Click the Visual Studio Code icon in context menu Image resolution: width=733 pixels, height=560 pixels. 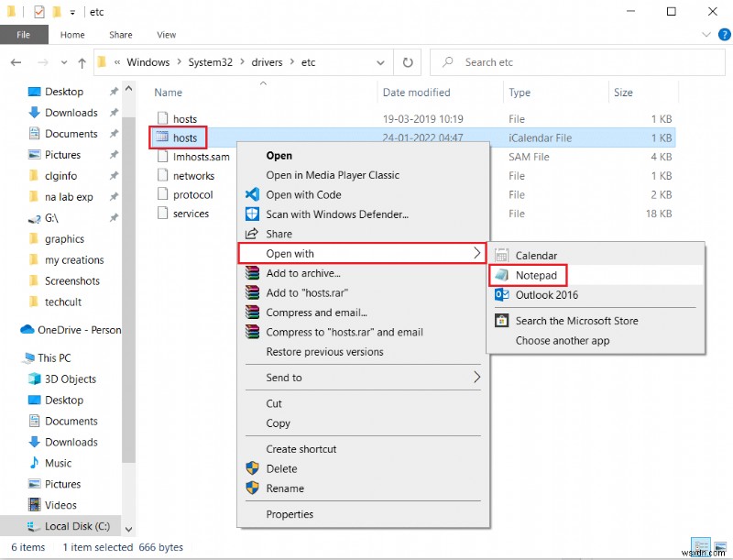click(x=253, y=194)
